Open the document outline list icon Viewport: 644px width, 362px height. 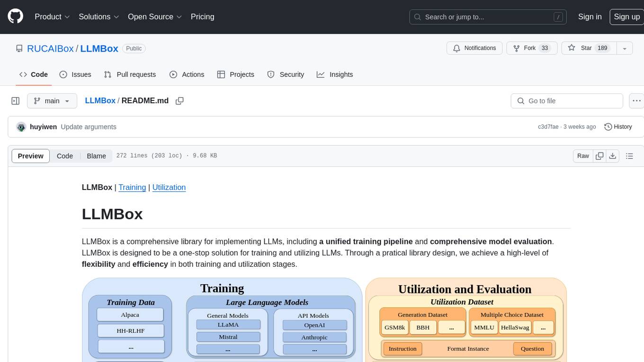[x=629, y=156]
